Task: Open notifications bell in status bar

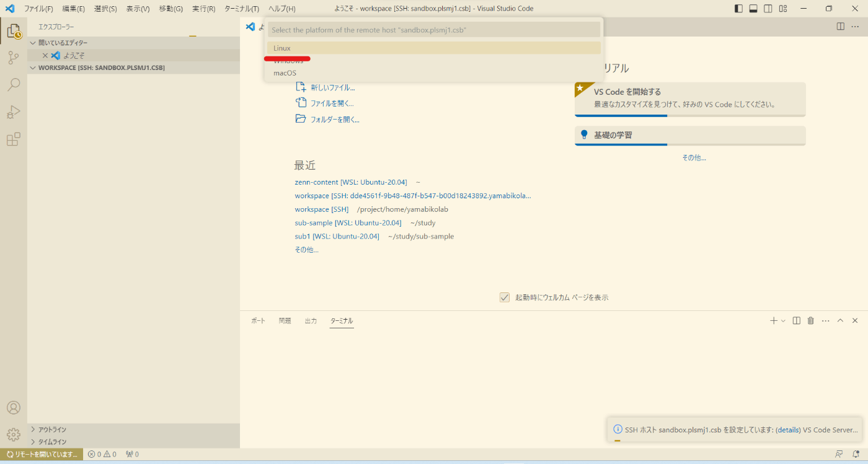Action: tap(856, 454)
